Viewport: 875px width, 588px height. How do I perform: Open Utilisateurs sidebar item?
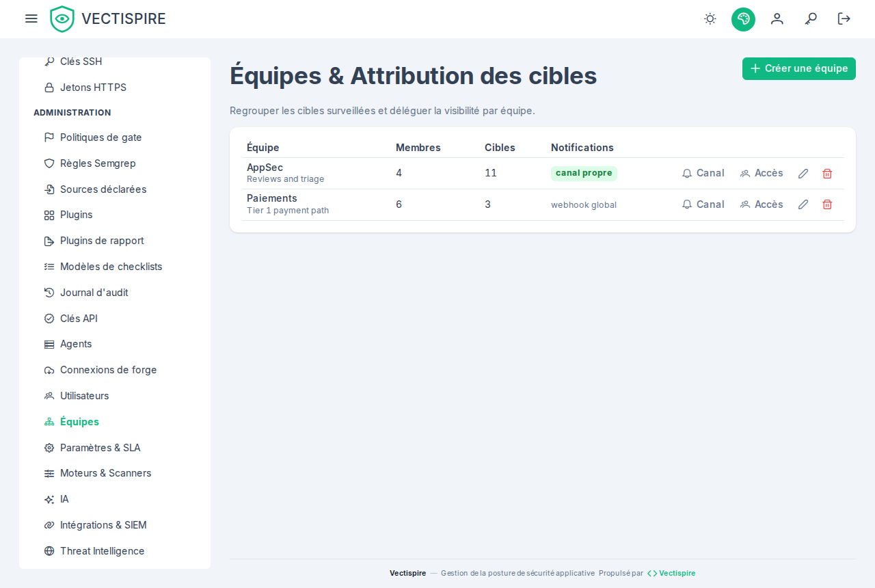click(115, 396)
